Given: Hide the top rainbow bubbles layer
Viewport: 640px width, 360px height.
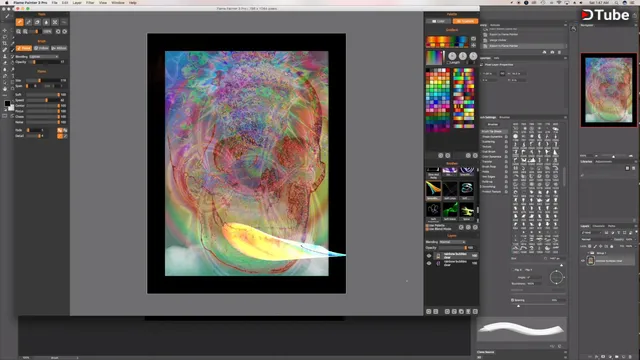Looking at the screenshot, I should point(429,256).
